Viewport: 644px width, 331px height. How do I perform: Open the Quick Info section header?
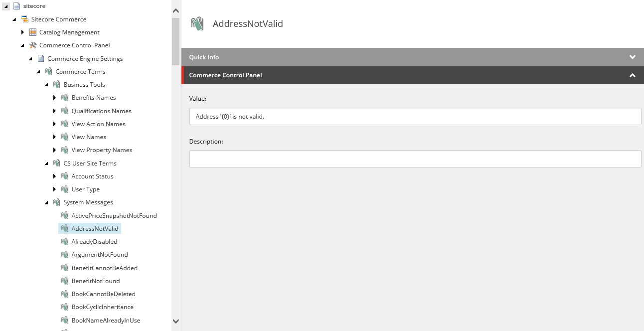coord(413,57)
